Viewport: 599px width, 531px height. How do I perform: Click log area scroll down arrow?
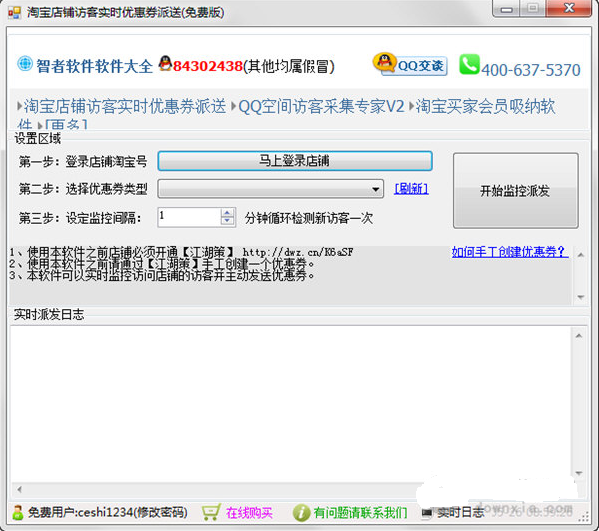(579, 473)
